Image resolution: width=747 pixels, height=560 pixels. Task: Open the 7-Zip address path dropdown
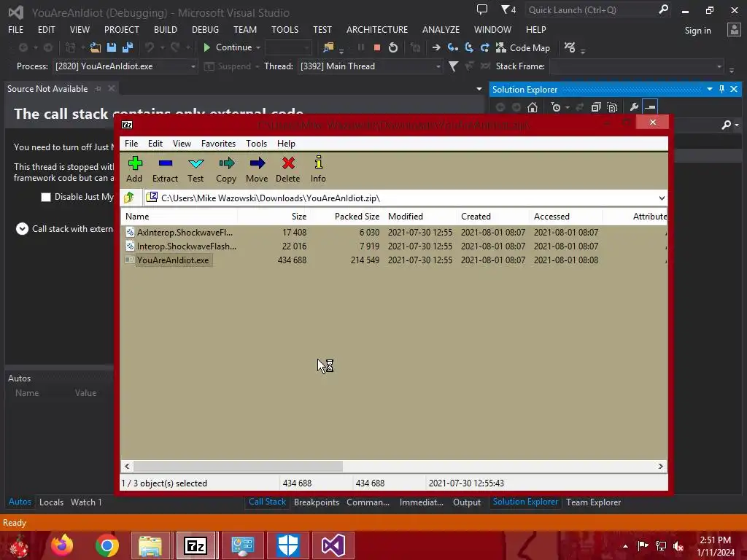point(662,198)
